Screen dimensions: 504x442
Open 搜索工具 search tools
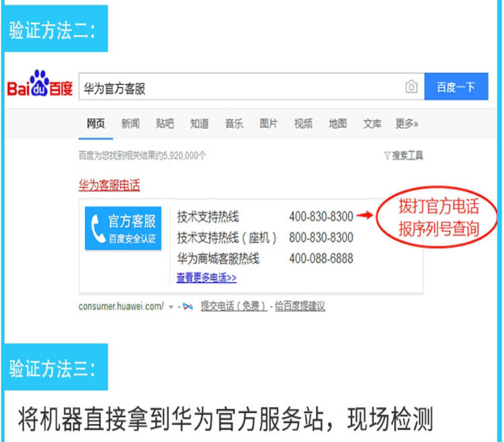407,156
